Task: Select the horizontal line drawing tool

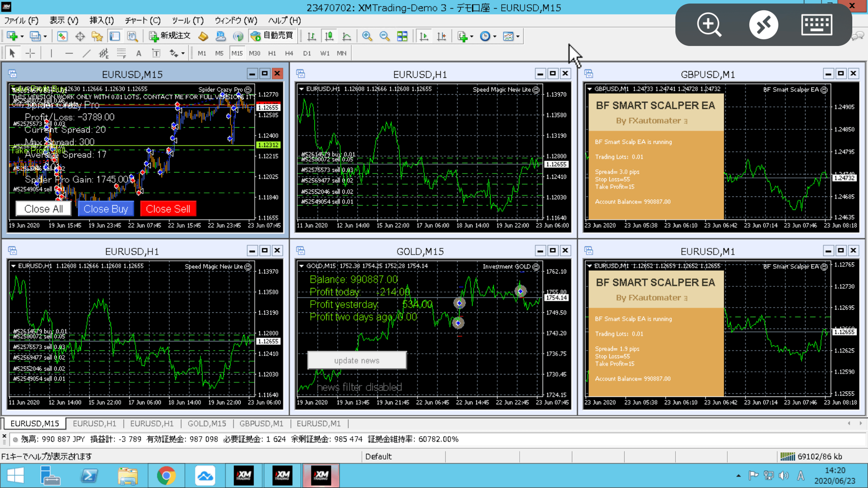Action: tap(69, 53)
